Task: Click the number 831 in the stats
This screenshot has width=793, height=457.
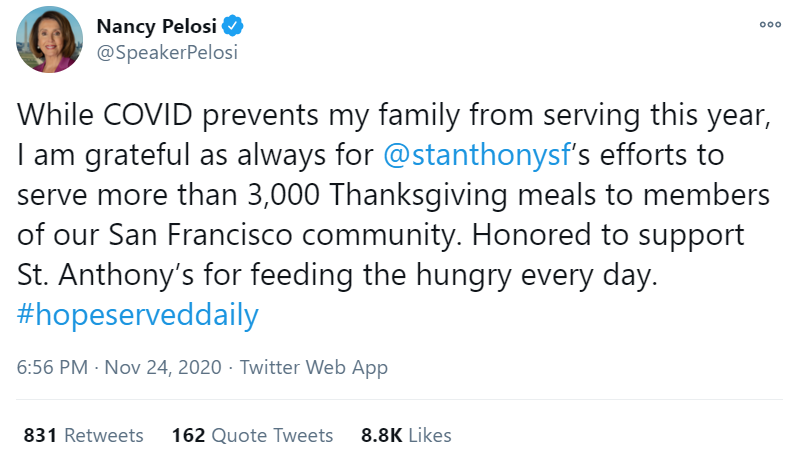Action: [x=40, y=435]
